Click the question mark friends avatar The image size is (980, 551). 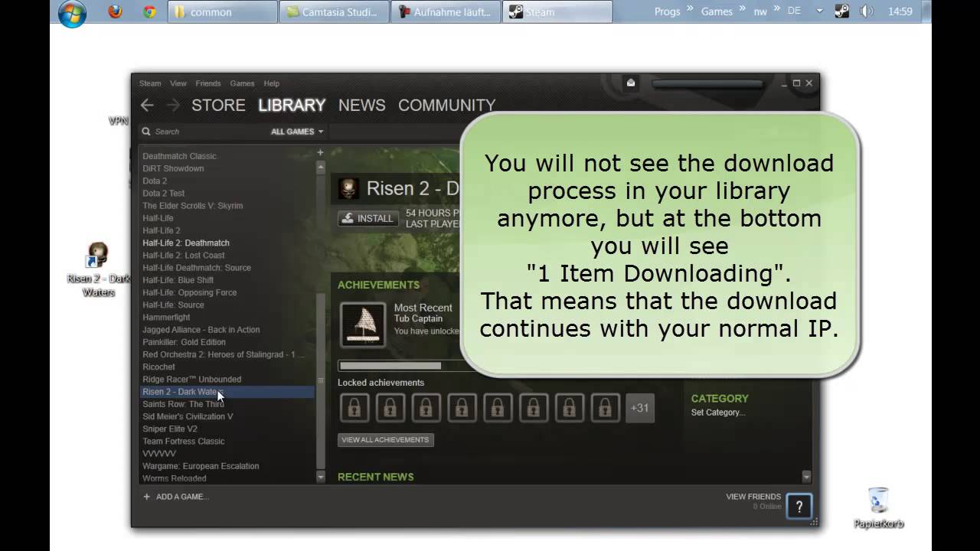pyautogui.click(x=799, y=506)
